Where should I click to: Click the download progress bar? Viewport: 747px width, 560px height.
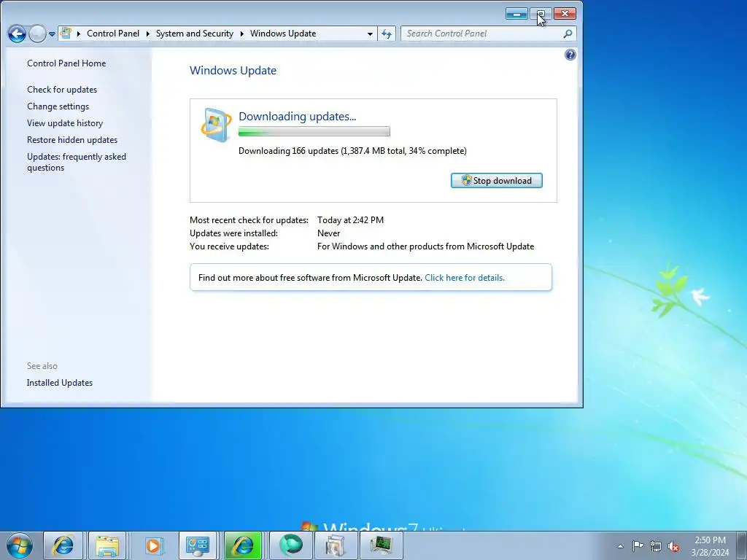click(x=314, y=131)
